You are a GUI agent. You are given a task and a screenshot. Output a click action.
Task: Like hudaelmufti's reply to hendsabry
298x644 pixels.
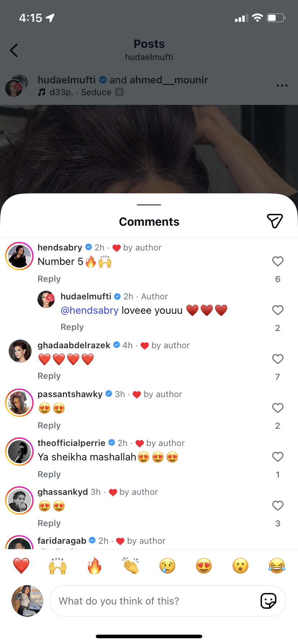pos(277,310)
